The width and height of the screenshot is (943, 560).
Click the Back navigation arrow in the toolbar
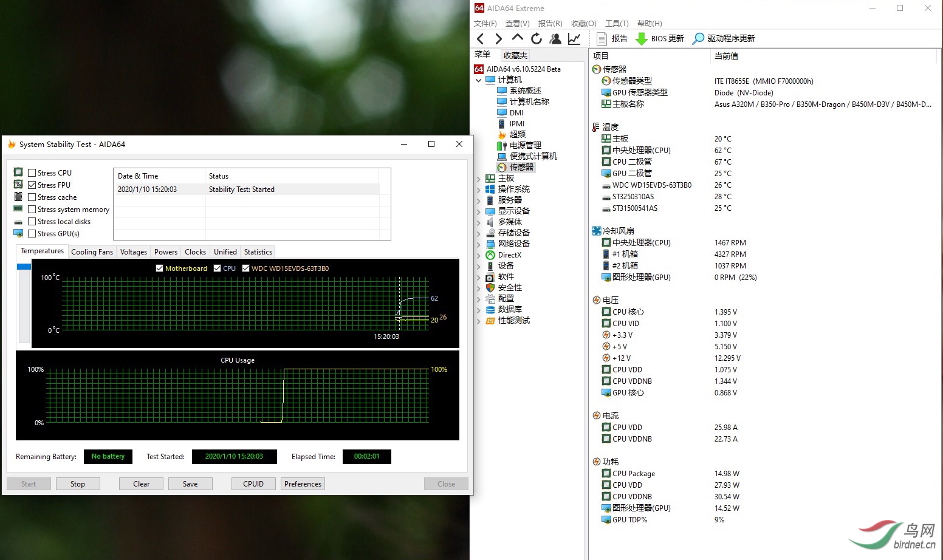(480, 38)
